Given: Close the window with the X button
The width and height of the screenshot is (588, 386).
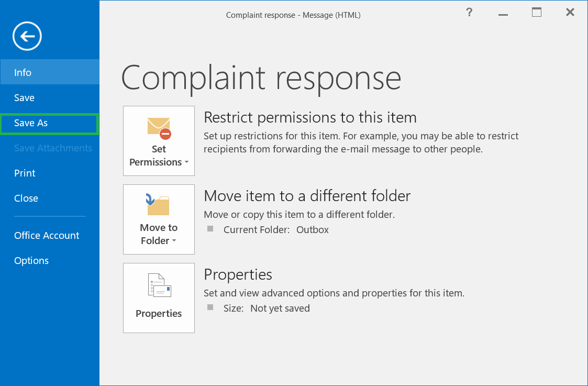Looking at the screenshot, I should (x=570, y=13).
